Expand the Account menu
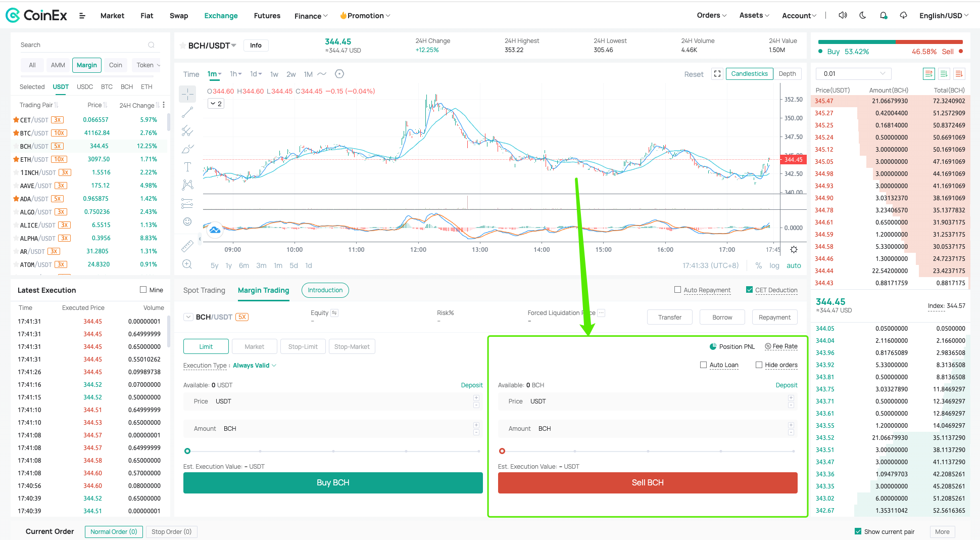980x540 pixels. [799, 16]
